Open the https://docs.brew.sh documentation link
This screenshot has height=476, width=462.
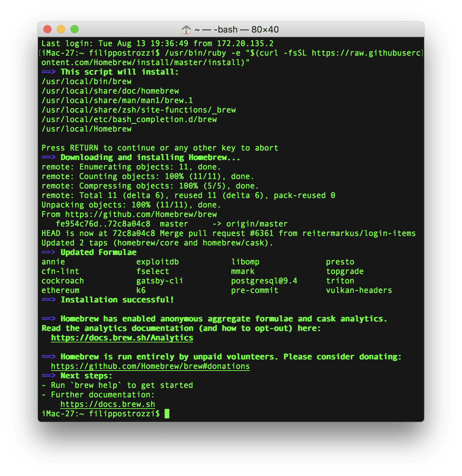[x=108, y=404]
